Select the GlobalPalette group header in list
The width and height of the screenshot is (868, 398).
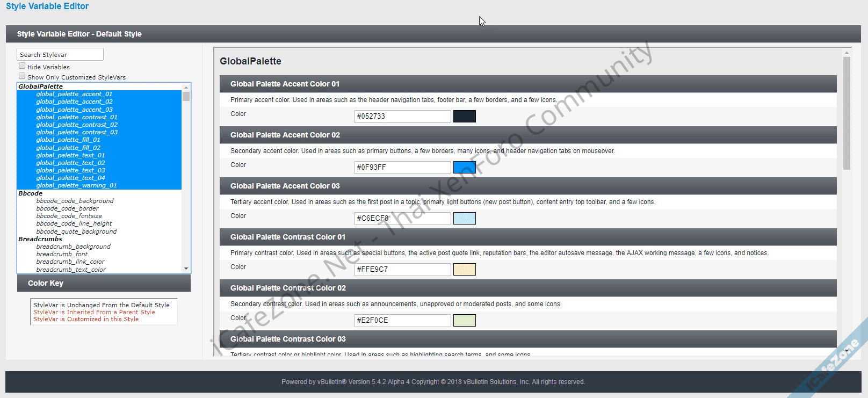pyautogui.click(x=41, y=86)
